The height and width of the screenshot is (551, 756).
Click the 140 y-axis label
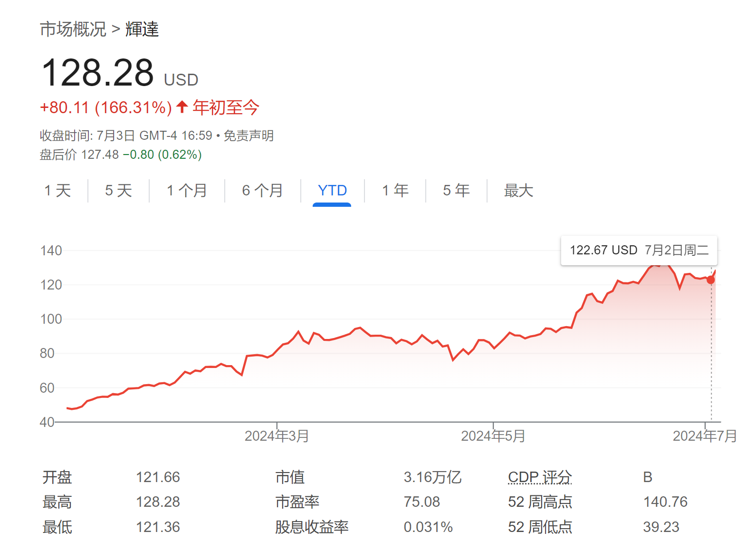[51, 251]
